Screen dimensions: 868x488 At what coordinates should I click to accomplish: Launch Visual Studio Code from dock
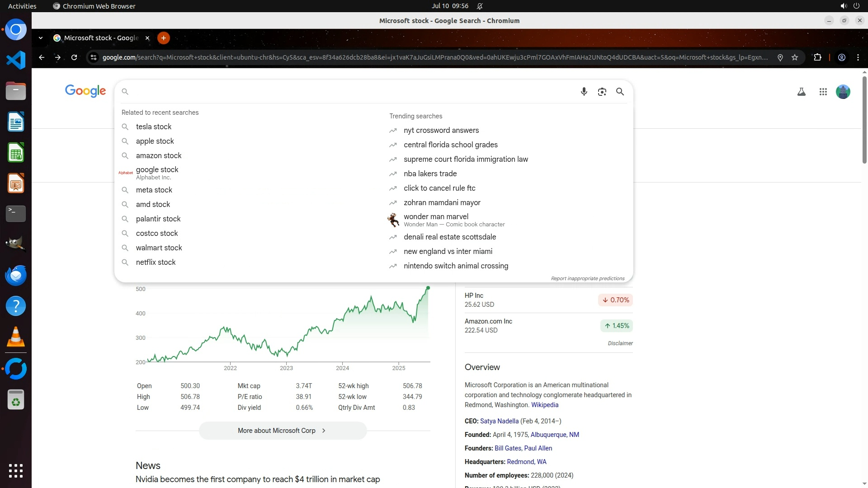coord(16,60)
